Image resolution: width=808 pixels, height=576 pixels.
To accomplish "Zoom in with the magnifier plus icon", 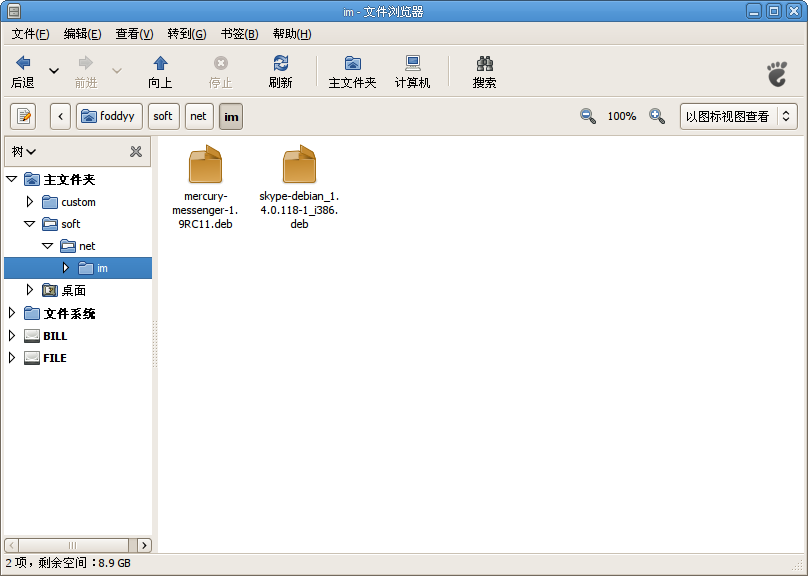I will 656,116.
